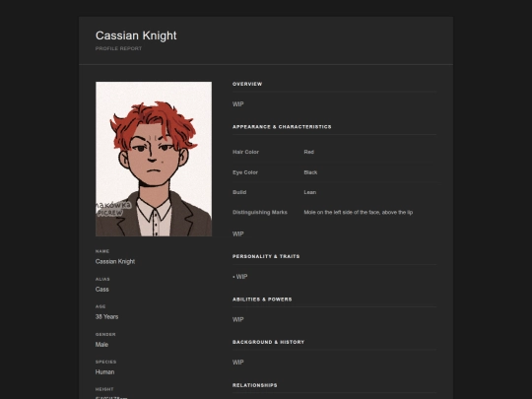532x399 pixels.
Task: Click the 'Hair Color' label
Action: tap(245, 152)
